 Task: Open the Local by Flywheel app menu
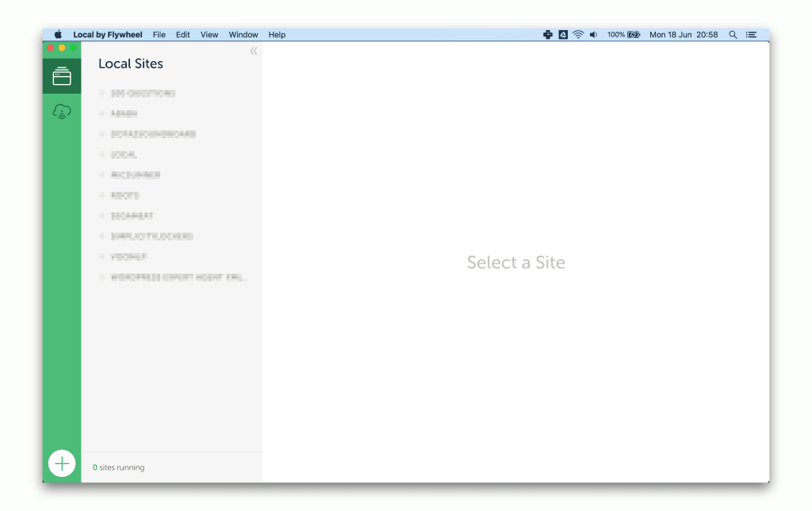pos(107,35)
